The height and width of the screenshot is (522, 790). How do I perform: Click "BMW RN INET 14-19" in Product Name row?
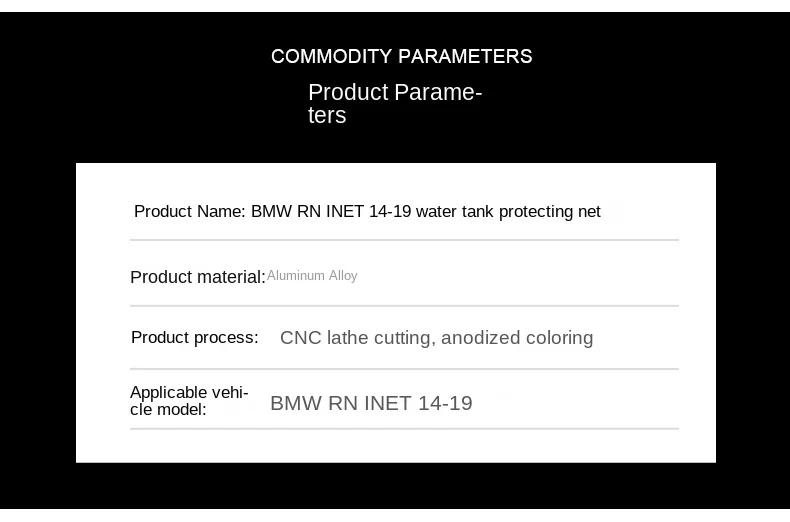click(x=331, y=212)
